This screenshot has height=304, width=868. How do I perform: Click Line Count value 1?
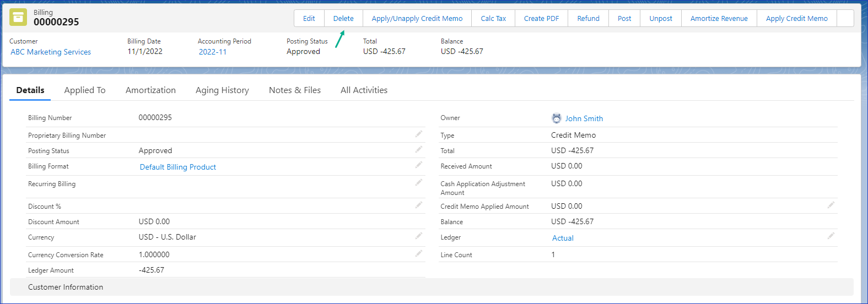click(553, 254)
